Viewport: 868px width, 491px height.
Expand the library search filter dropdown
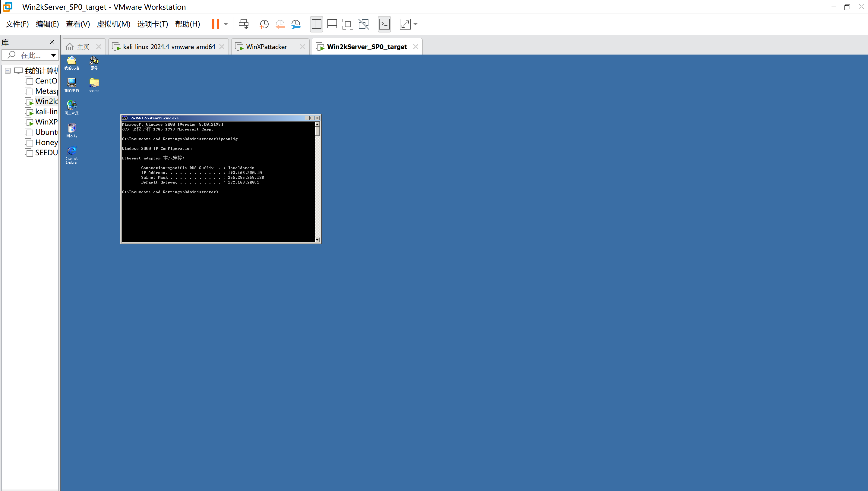[53, 55]
